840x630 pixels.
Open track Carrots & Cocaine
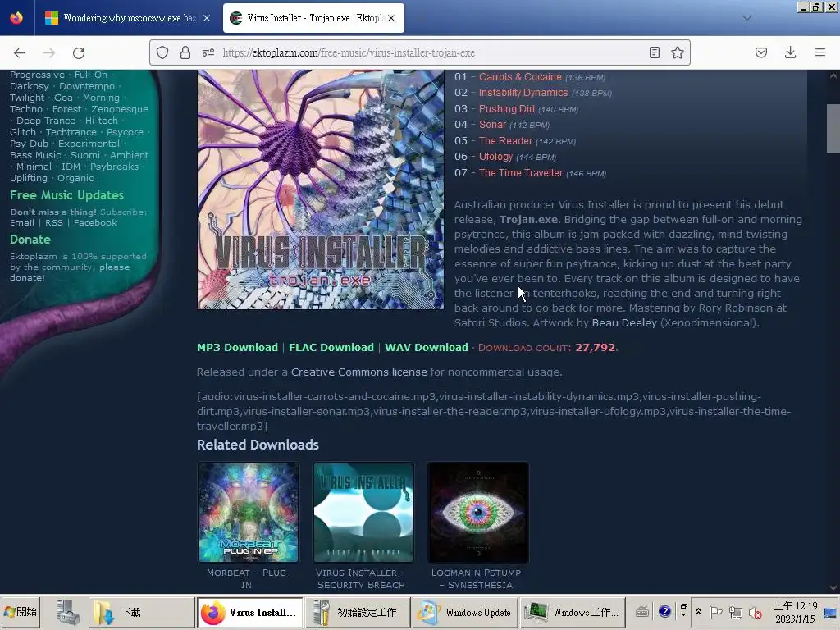[x=520, y=76]
